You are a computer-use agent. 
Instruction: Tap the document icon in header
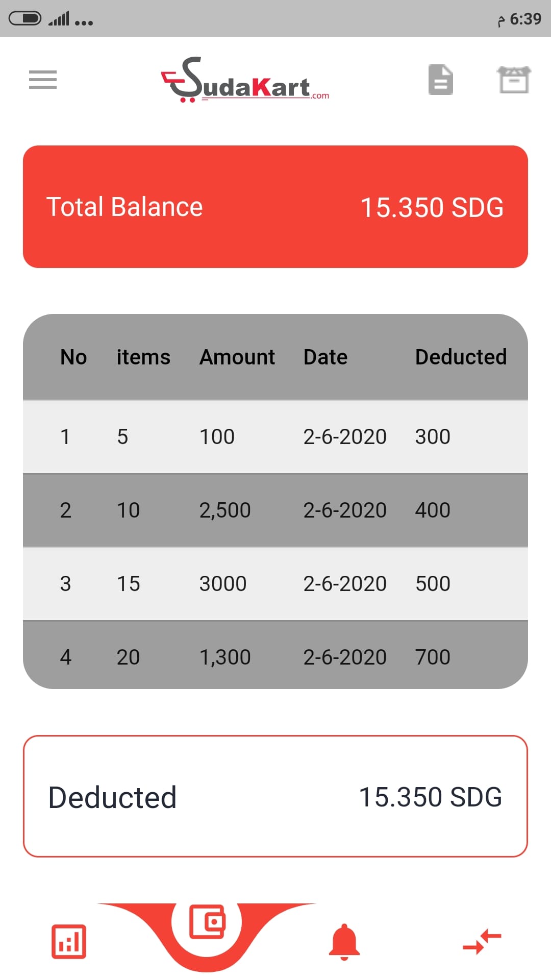(x=440, y=80)
